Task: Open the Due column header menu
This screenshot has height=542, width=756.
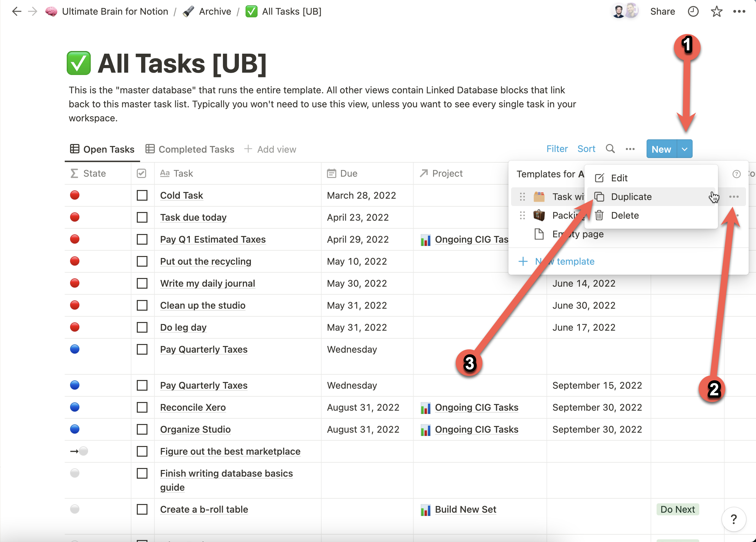Action: (x=367, y=173)
